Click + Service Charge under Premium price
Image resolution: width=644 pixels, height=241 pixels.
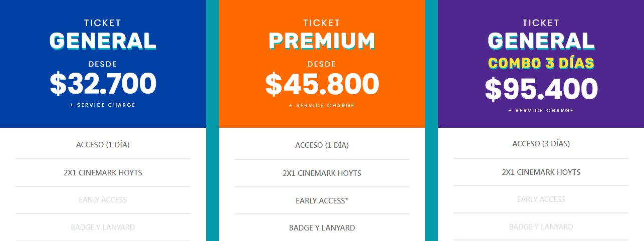coord(322,106)
